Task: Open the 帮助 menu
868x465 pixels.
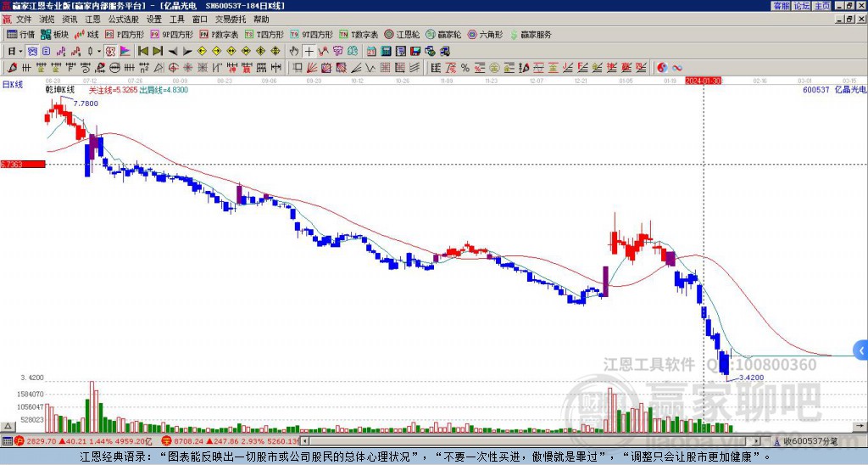Action: tap(261, 20)
